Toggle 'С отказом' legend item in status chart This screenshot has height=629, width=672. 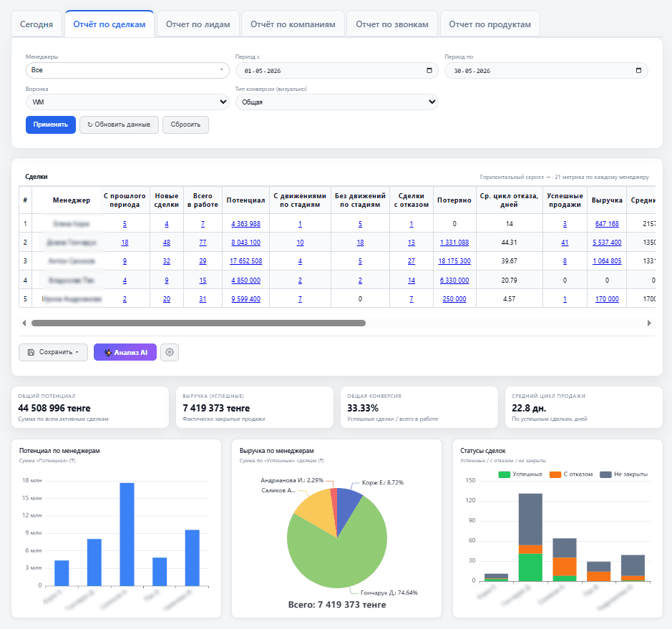coord(571,474)
